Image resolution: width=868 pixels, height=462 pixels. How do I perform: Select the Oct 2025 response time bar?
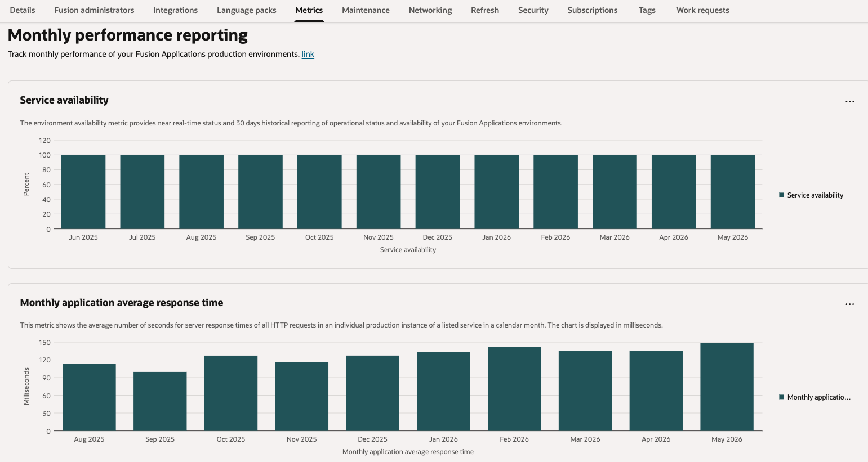pos(231,393)
